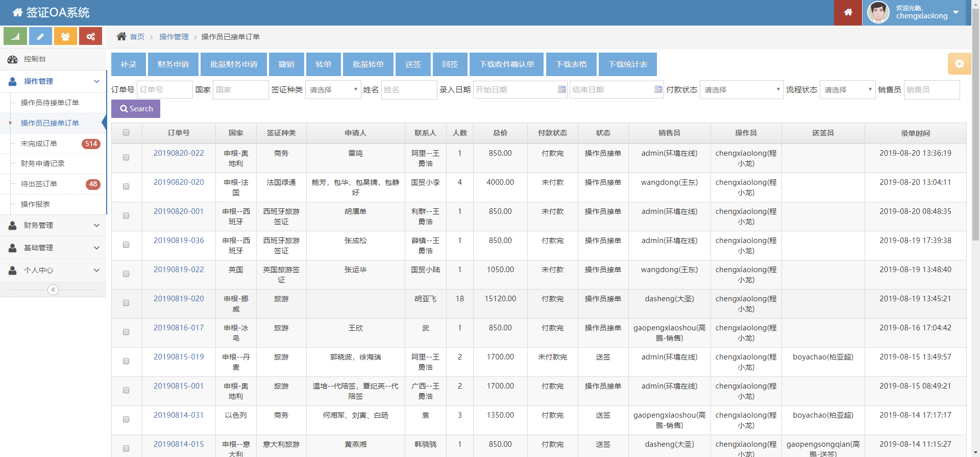Screen dimensions: 980x457
Task: Expand the 财务管理 sidebar section
Action: coord(53,225)
